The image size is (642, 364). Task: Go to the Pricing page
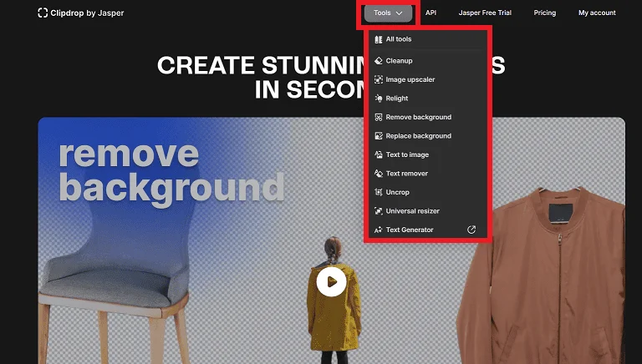pyautogui.click(x=544, y=13)
